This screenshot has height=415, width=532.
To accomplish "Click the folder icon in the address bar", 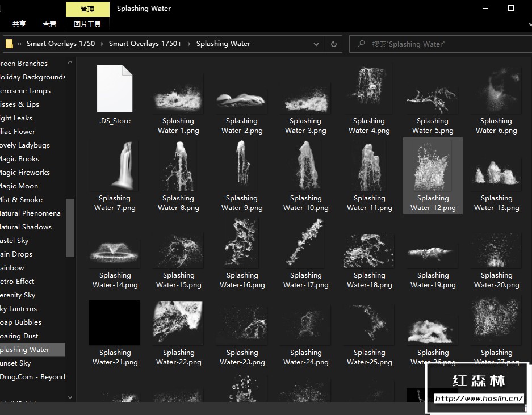I will (x=9, y=44).
